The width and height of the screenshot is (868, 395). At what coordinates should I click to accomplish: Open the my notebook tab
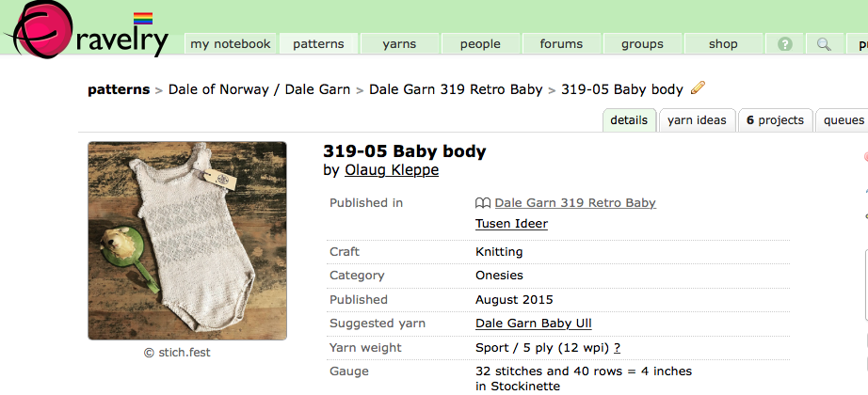(x=230, y=44)
